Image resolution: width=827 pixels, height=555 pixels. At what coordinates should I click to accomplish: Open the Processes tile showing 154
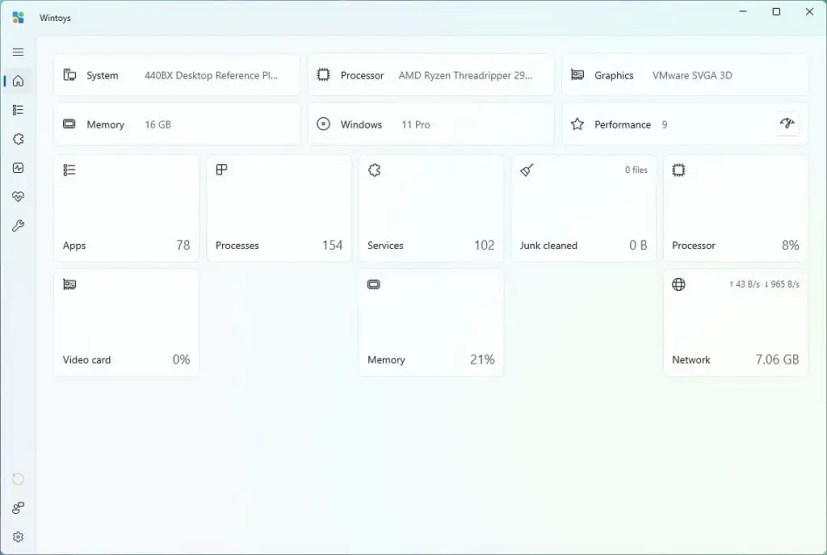click(x=279, y=208)
